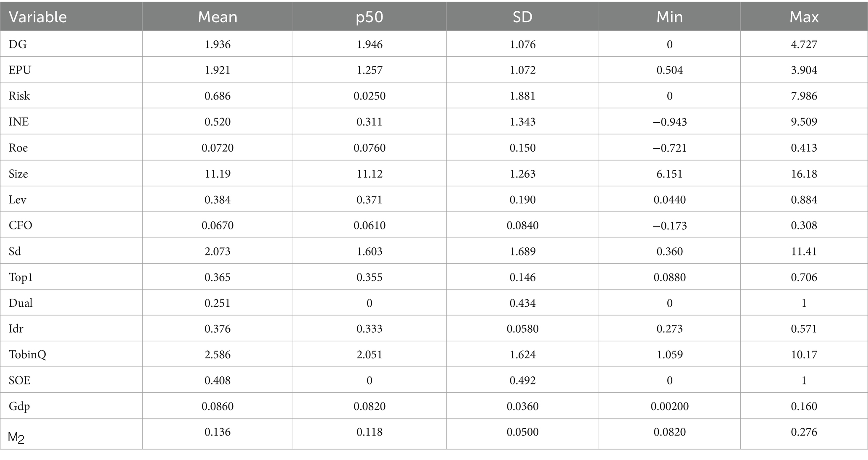This screenshot has width=868, height=460.
Task: Select the SOE row label
Action: point(20,380)
